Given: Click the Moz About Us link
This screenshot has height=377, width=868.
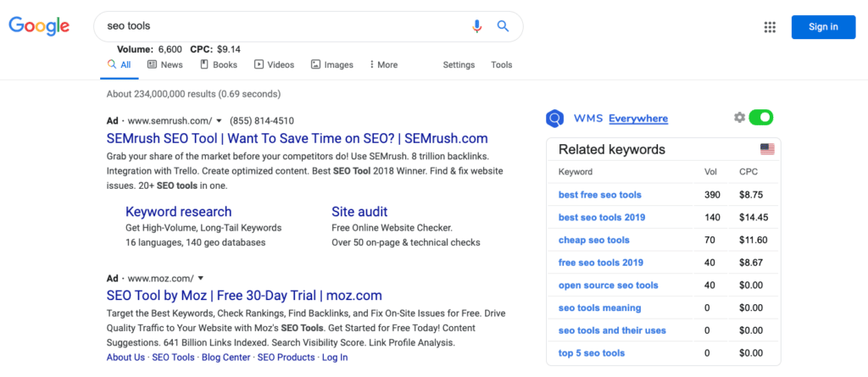Looking at the screenshot, I should coord(125,358).
